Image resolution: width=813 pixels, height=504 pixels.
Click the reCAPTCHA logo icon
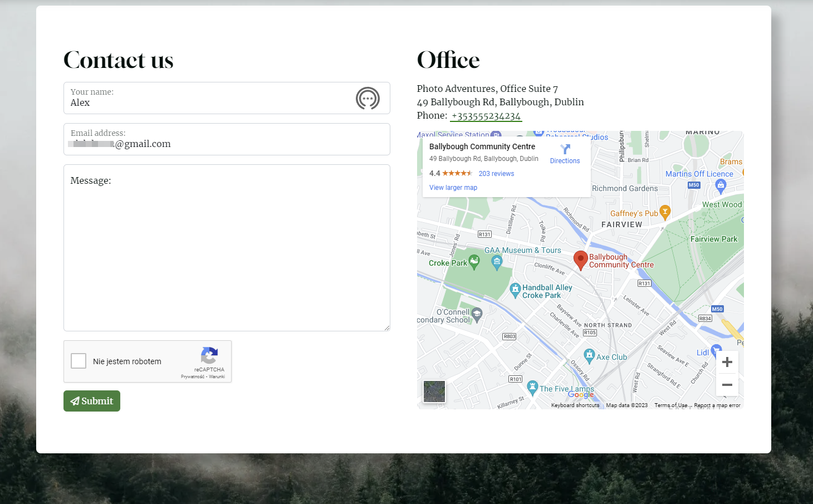point(209,355)
